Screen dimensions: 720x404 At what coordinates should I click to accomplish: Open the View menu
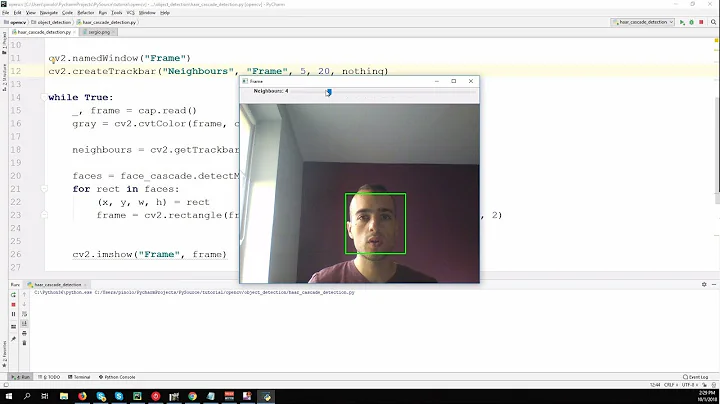coord(31,13)
